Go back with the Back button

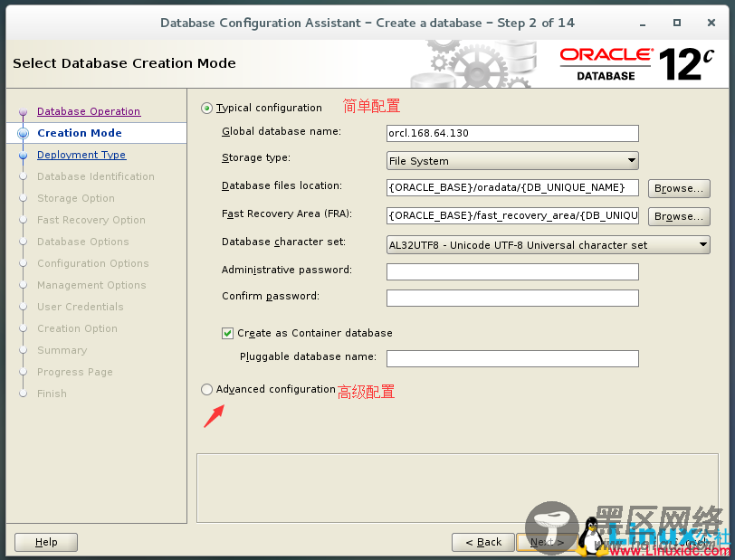[483, 542]
